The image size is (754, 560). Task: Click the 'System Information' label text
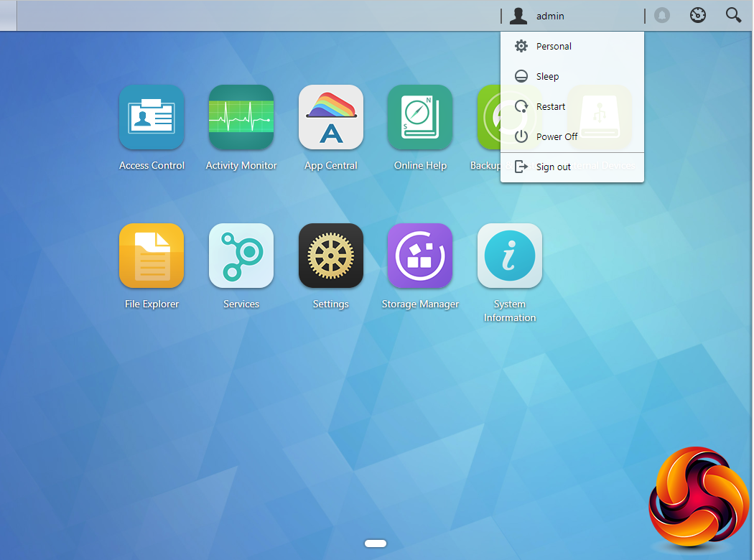click(x=510, y=311)
